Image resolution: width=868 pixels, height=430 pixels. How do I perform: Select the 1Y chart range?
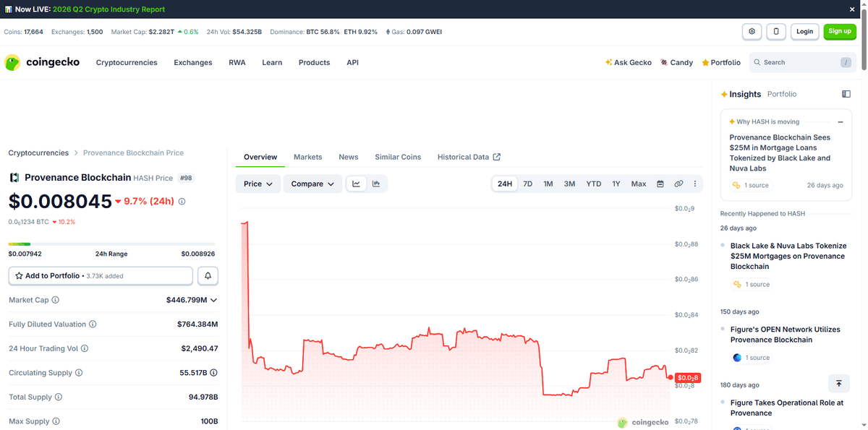(616, 184)
